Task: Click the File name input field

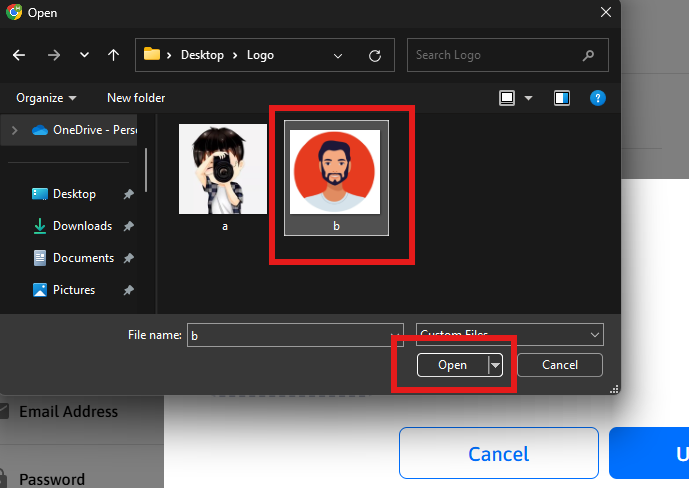Action: coord(290,336)
